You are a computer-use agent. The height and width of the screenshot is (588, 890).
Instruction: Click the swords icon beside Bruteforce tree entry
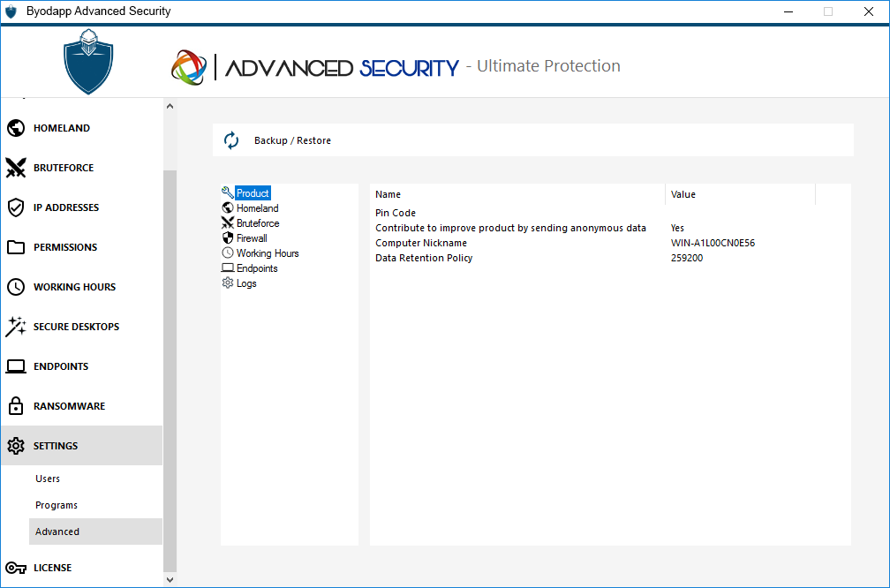(x=228, y=222)
